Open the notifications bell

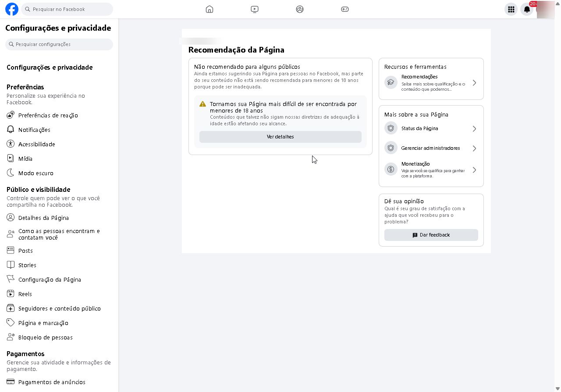527,9
